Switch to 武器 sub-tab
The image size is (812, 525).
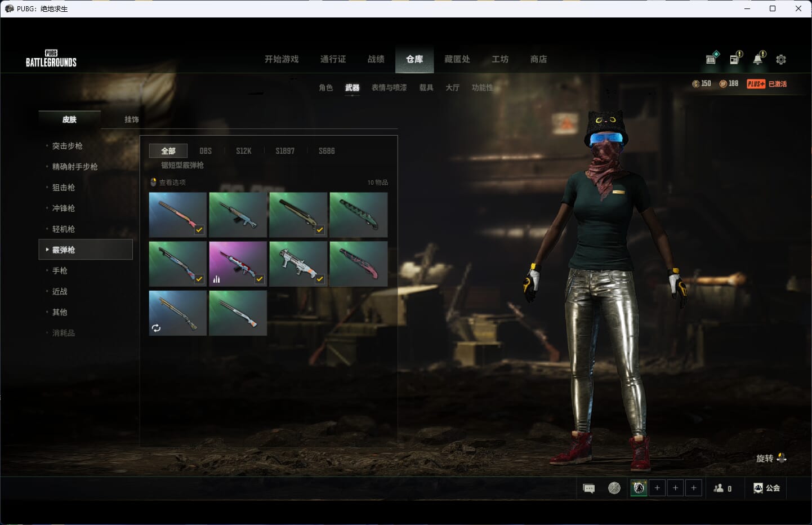(x=353, y=88)
